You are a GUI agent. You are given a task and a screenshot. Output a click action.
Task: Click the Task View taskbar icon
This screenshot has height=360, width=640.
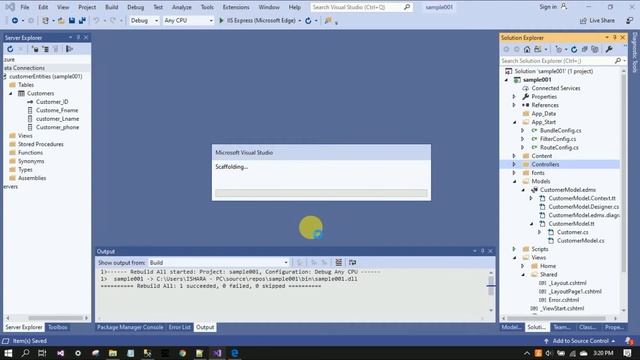click(x=42, y=353)
